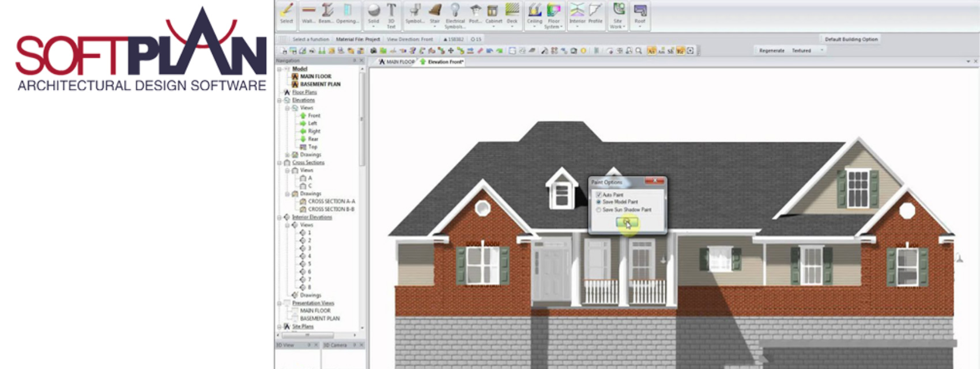
Task: Toggle the Auto Paint checkbox
Action: [x=598, y=195]
